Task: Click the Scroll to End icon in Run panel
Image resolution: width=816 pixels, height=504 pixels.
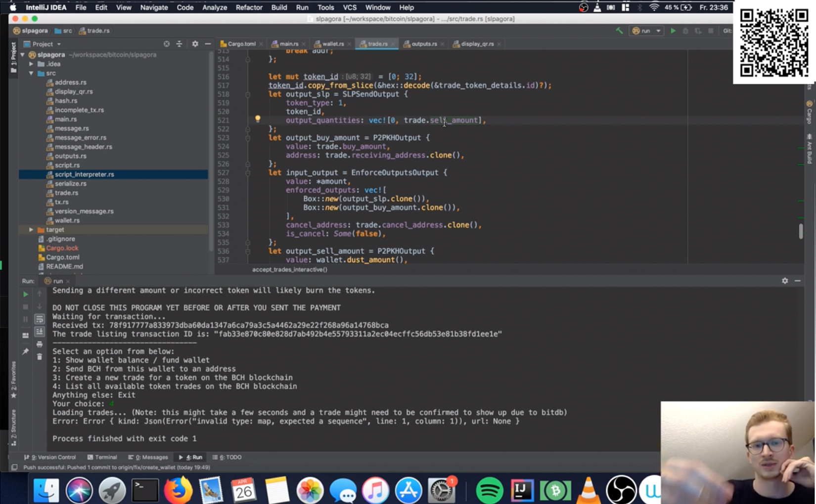Action: pos(40,332)
